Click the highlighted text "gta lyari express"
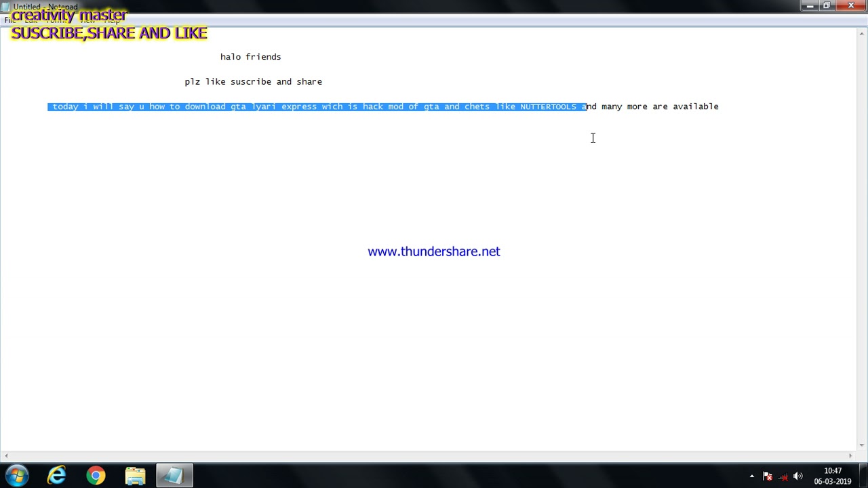The width and height of the screenshot is (868, 488). [x=273, y=106]
